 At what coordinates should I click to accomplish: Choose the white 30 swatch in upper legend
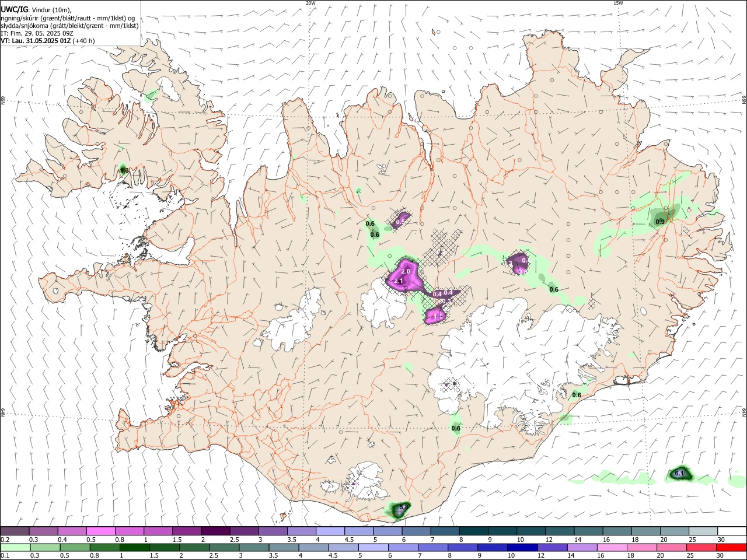pos(732,531)
